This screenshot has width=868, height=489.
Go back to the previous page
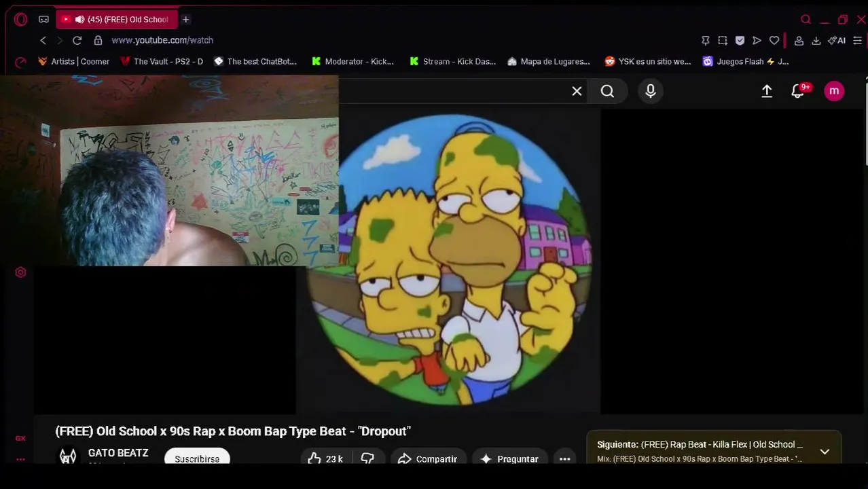point(43,41)
